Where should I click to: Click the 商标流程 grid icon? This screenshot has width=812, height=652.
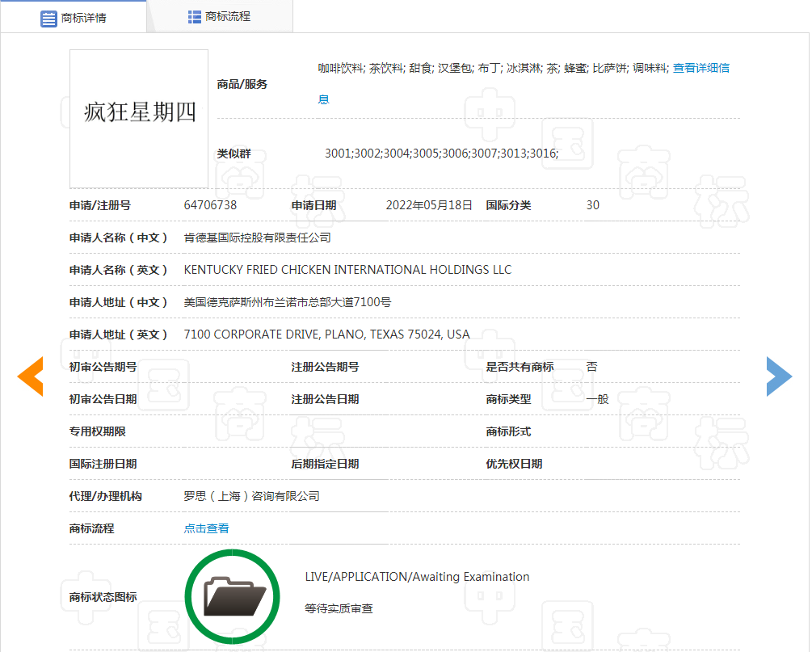[194, 17]
